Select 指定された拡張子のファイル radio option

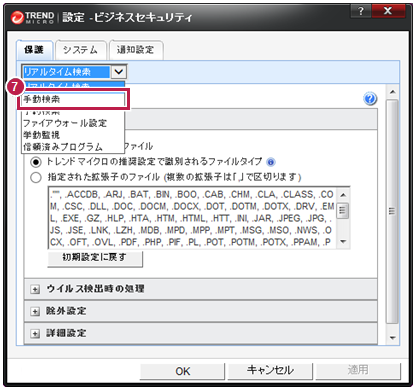36,177
